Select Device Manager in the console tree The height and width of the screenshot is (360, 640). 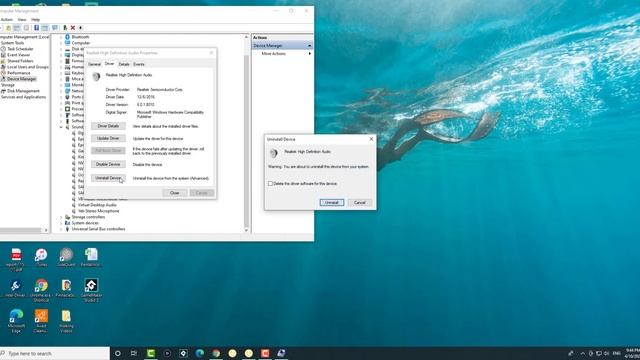(21, 79)
